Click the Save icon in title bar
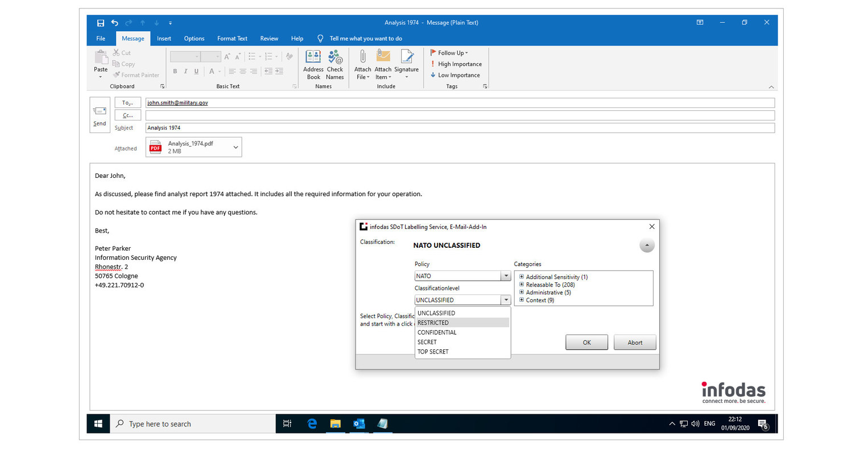The height and width of the screenshot is (454, 868). [101, 23]
